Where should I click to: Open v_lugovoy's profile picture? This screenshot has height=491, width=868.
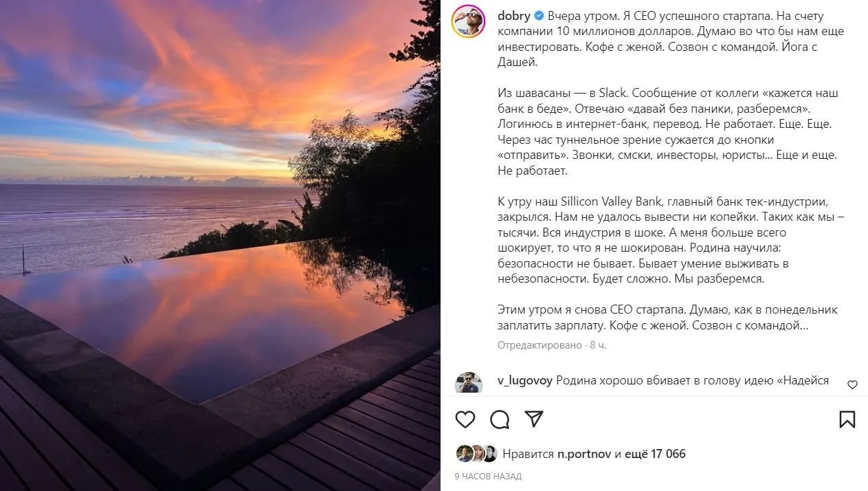[x=468, y=384]
